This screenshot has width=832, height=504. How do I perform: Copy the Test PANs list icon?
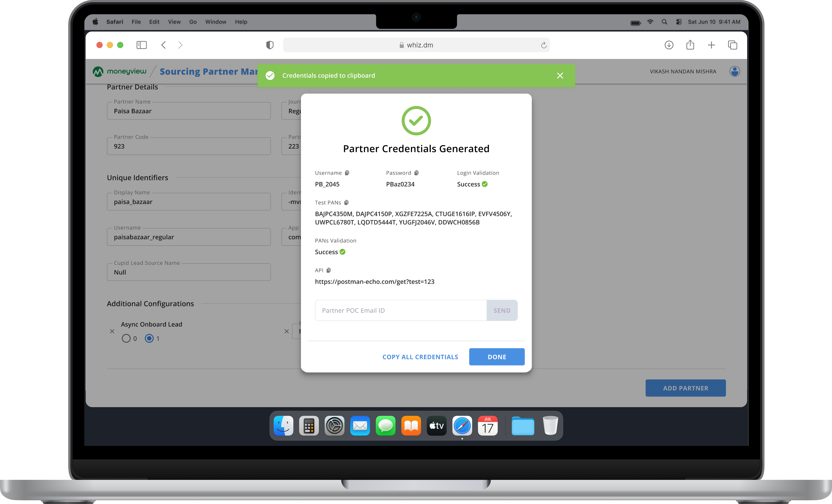click(346, 203)
